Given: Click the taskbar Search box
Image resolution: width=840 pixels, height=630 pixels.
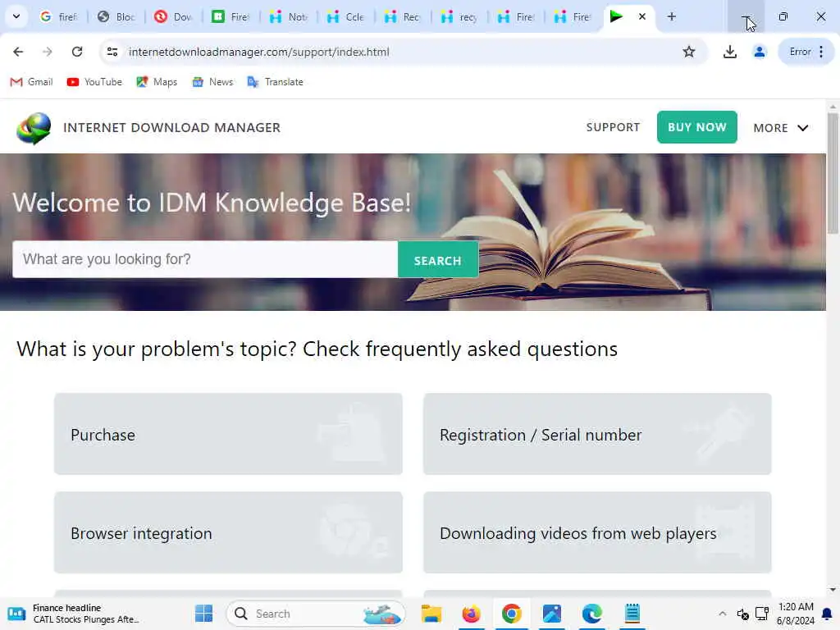Looking at the screenshot, I should tap(316, 614).
